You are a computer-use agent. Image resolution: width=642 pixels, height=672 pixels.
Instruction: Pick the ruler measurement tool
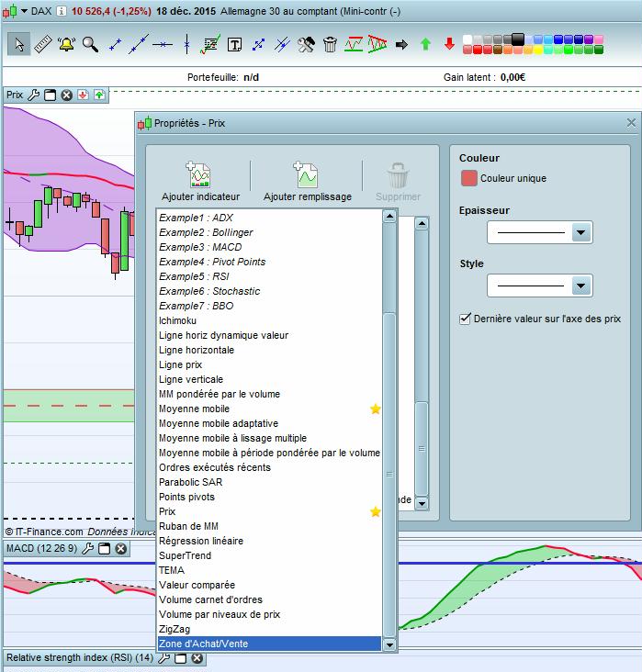[x=43, y=44]
